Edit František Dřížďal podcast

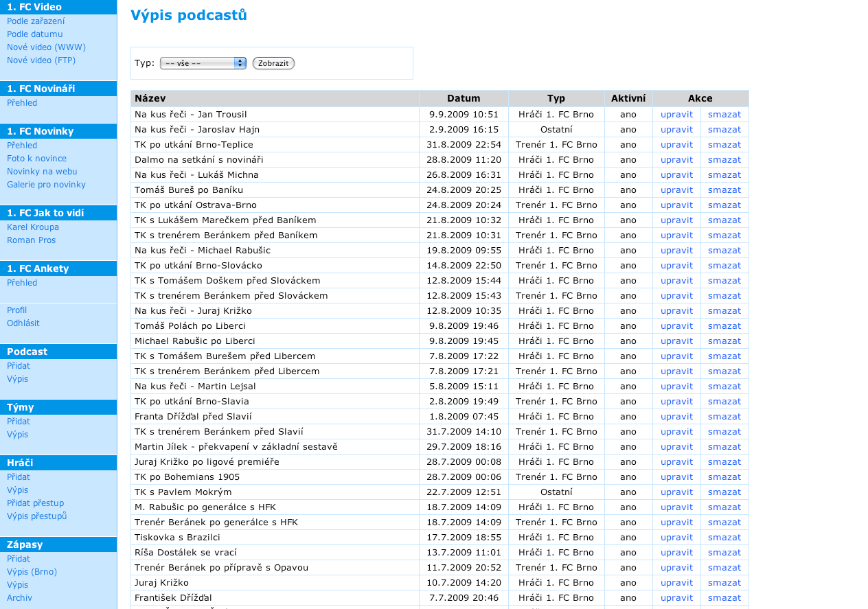676,598
